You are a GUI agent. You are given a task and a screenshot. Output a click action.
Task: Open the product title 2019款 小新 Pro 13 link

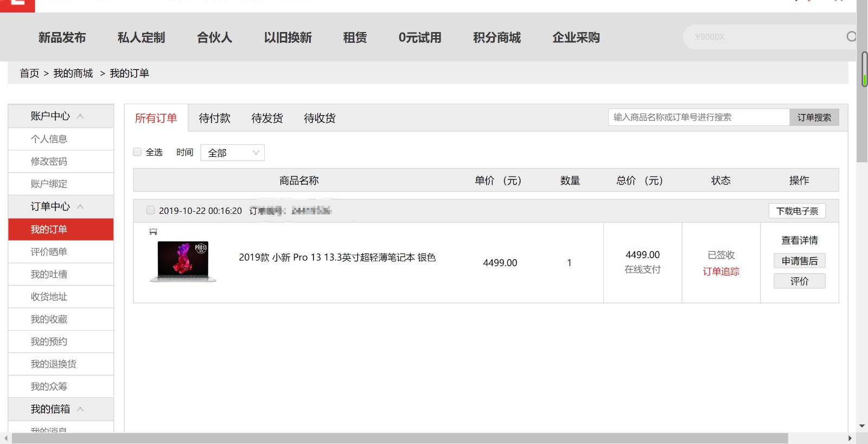337,257
